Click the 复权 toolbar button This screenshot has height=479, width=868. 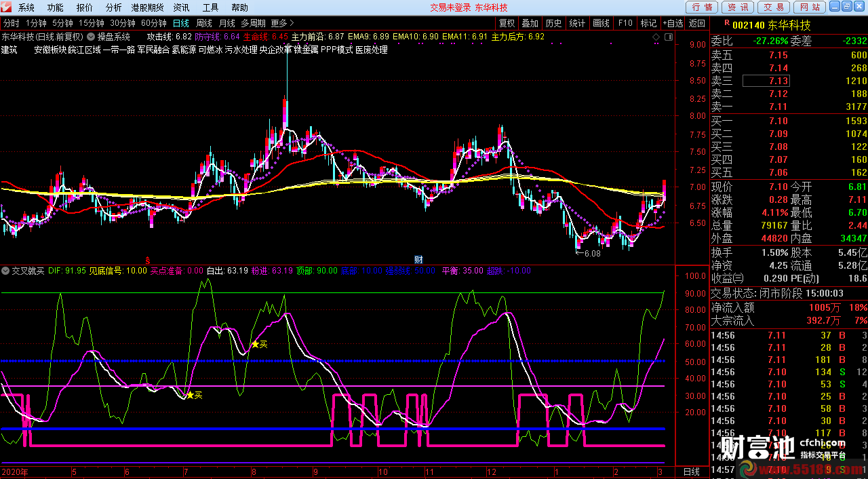tap(507, 23)
